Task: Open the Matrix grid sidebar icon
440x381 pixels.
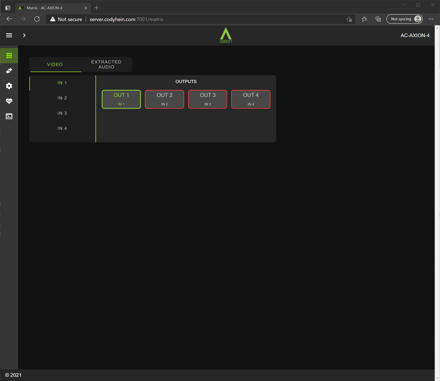Action: click(9, 56)
